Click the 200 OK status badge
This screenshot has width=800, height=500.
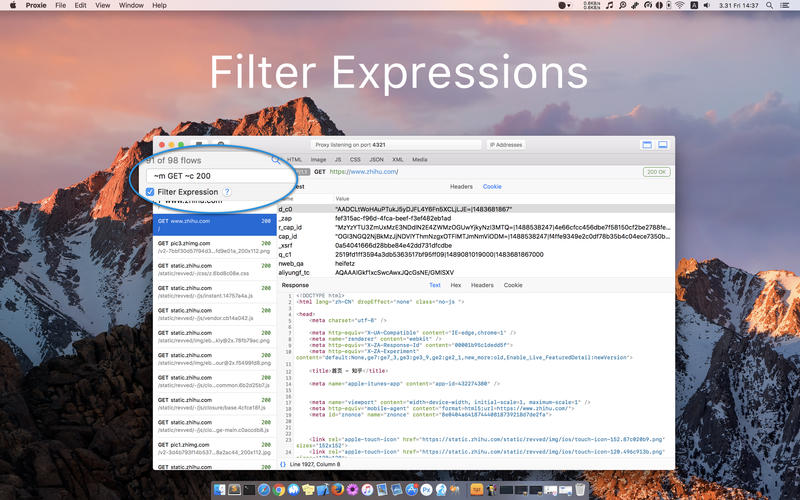click(657, 172)
